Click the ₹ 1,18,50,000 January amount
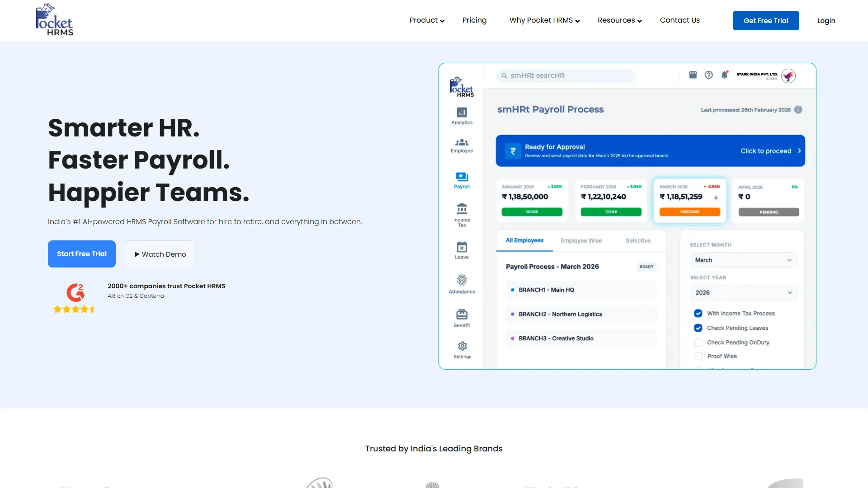868x488 pixels. pos(525,197)
